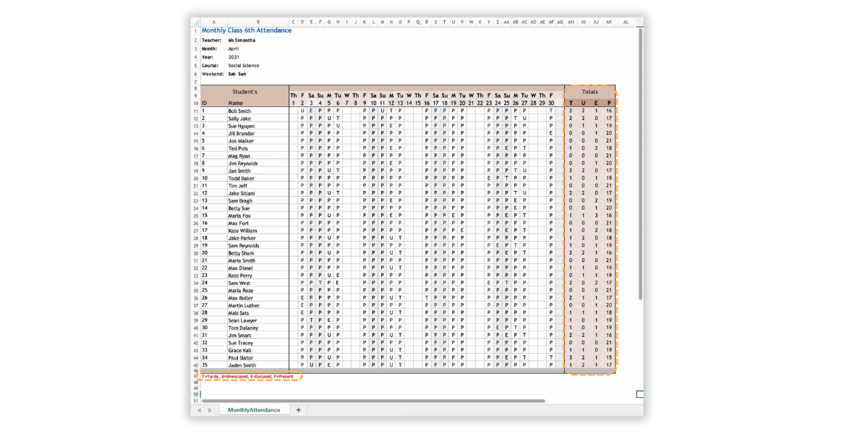Click the previous sheet navigation arrow
The height and width of the screenshot is (434, 868).
click(x=200, y=410)
